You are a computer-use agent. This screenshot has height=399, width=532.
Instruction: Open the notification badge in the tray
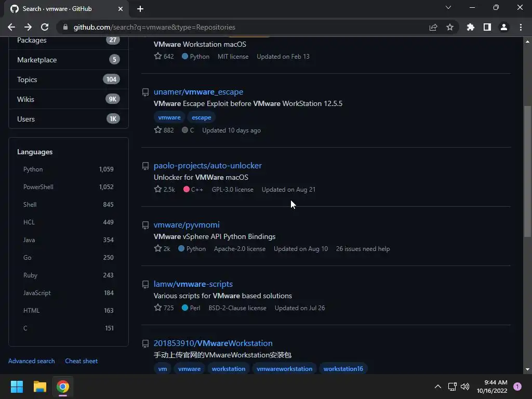(x=517, y=387)
